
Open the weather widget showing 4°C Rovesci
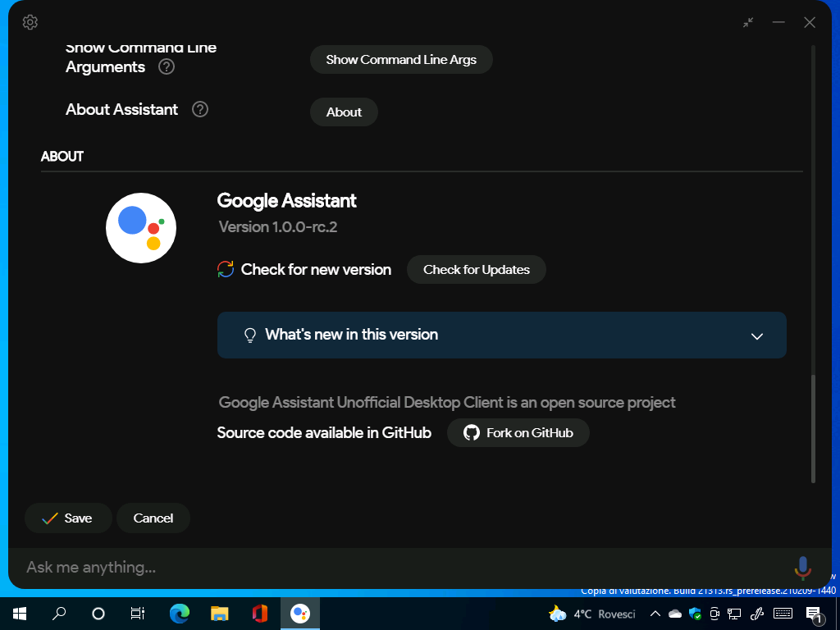pyautogui.click(x=592, y=614)
